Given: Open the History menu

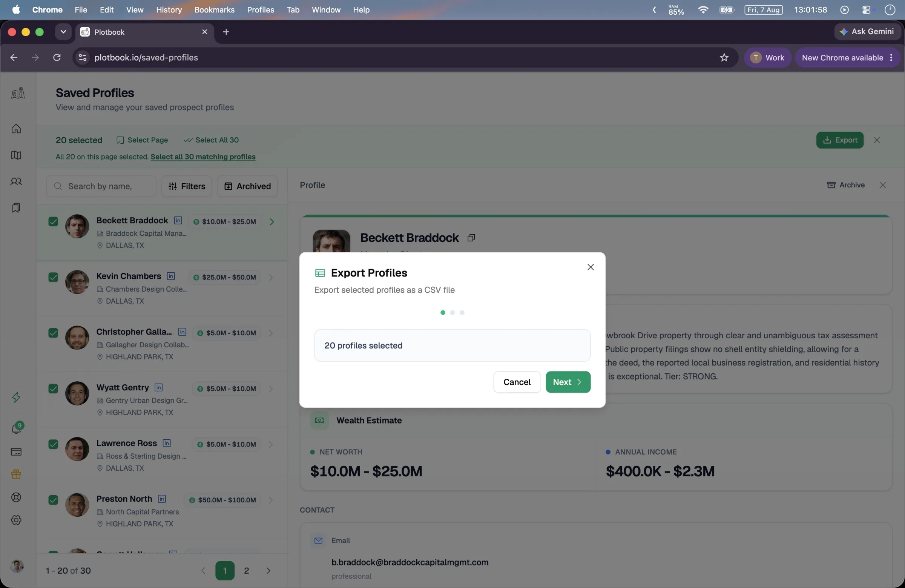Looking at the screenshot, I should pyautogui.click(x=169, y=10).
